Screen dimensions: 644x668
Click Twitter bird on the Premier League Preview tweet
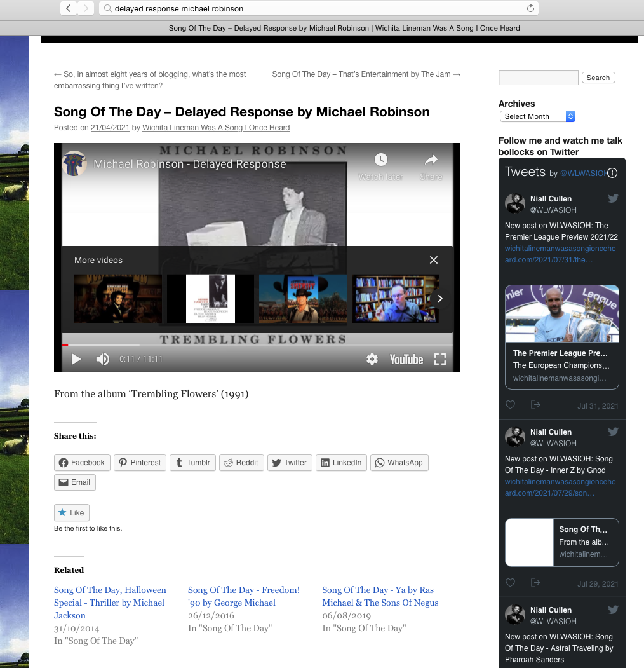[613, 198]
